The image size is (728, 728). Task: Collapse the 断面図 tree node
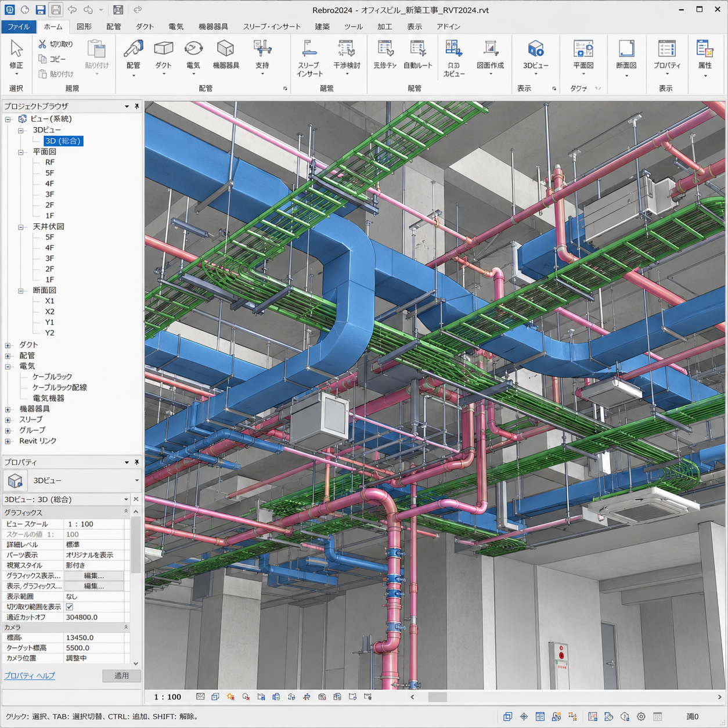(x=21, y=291)
